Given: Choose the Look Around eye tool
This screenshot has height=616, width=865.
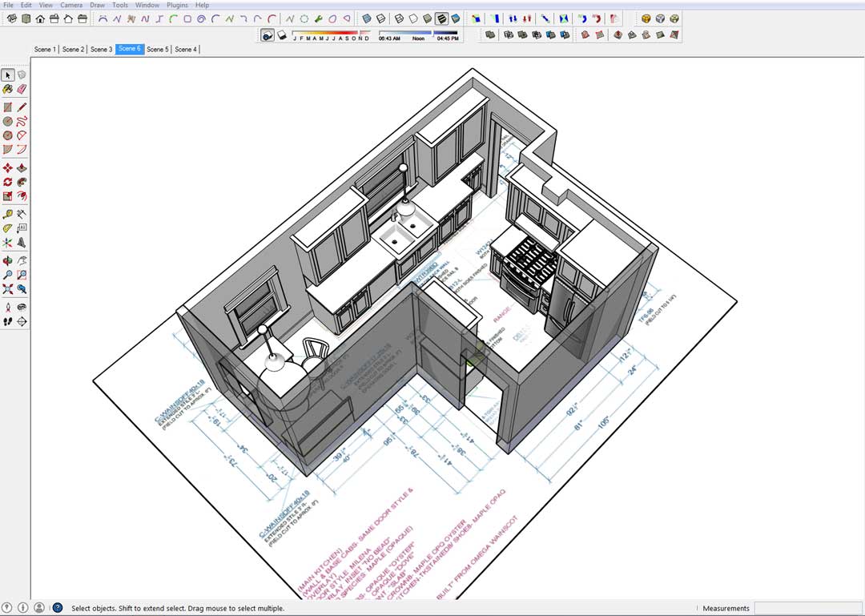Looking at the screenshot, I should click(22, 307).
